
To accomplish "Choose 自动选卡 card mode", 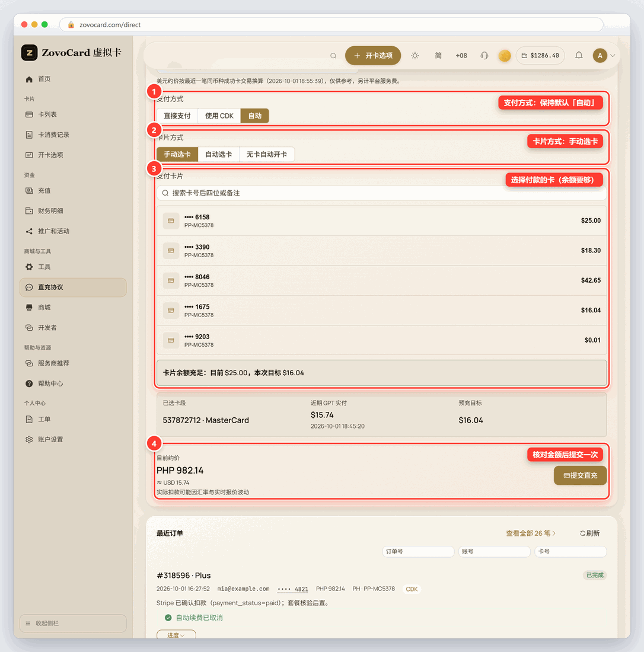I will point(219,154).
